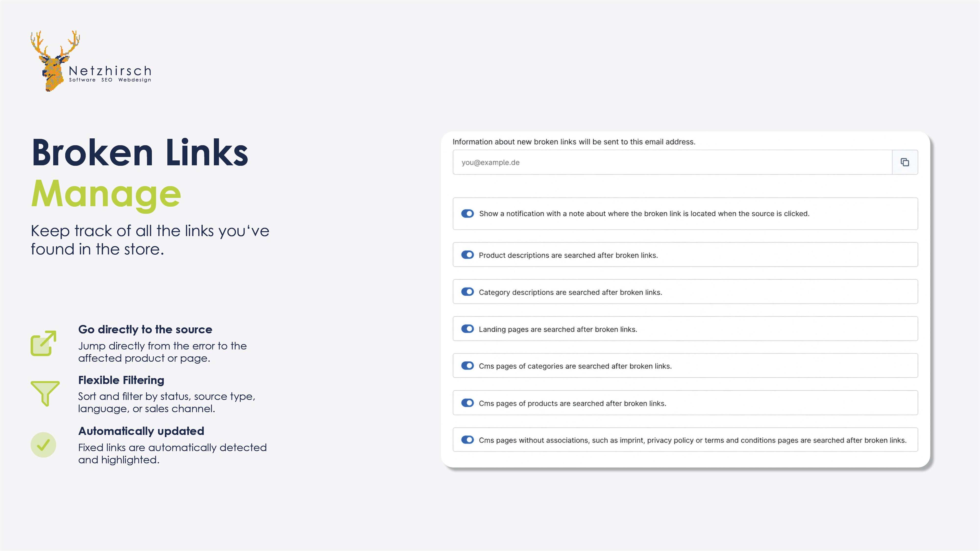Click the copy icon beside the email field
The image size is (980, 551).
tap(905, 162)
